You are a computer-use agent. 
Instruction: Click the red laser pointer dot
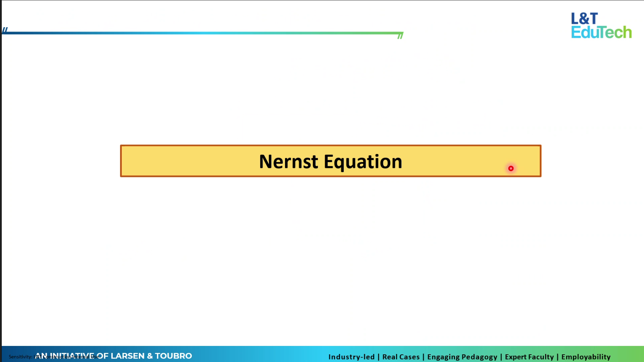point(511,169)
